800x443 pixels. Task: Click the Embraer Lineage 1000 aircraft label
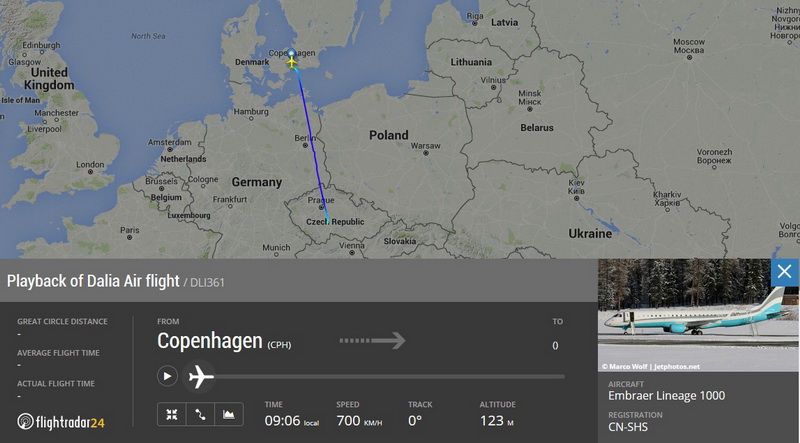666,396
